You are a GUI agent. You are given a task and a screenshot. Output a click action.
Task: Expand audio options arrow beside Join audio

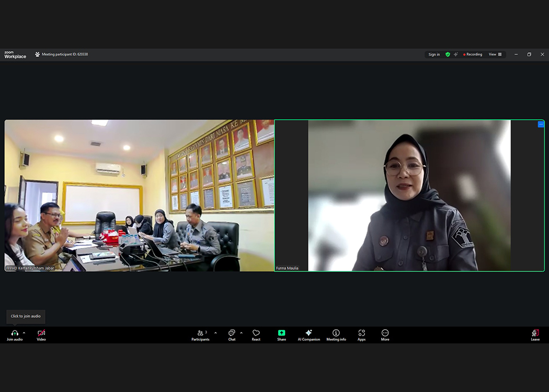coord(24,333)
